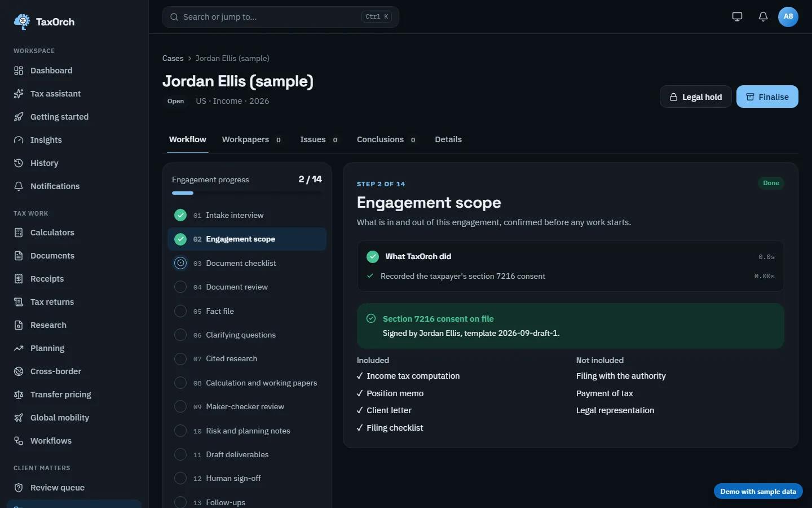Click the Open status badge

pyautogui.click(x=175, y=101)
